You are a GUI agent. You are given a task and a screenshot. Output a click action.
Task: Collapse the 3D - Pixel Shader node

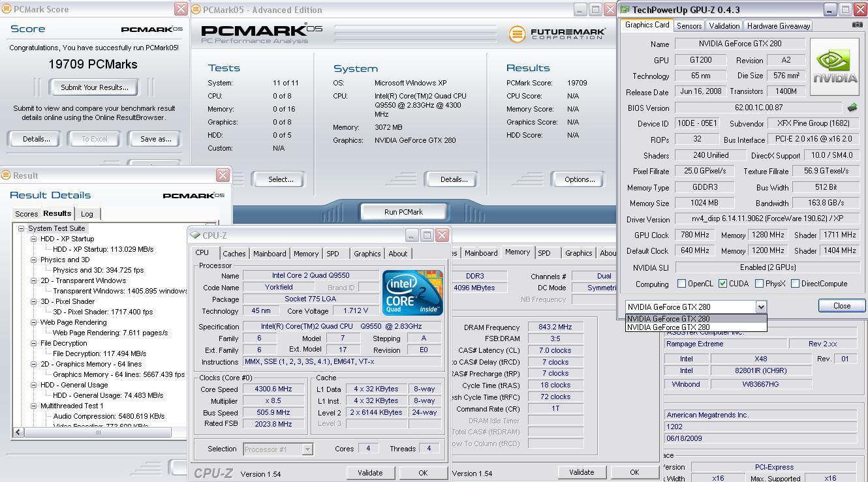click(x=33, y=301)
